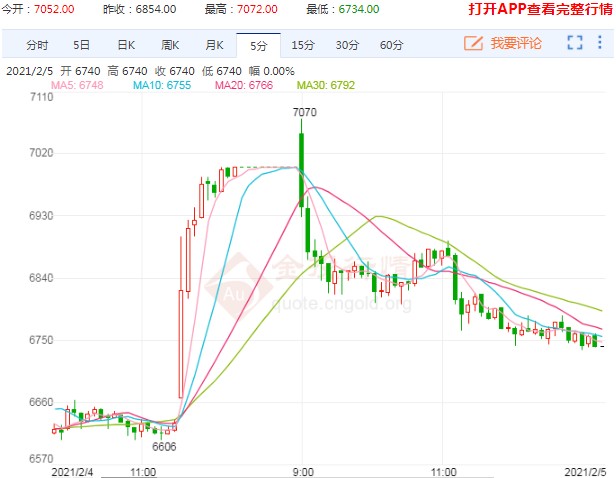Select the 月K monthly chart tab

pyautogui.click(x=214, y=45)
